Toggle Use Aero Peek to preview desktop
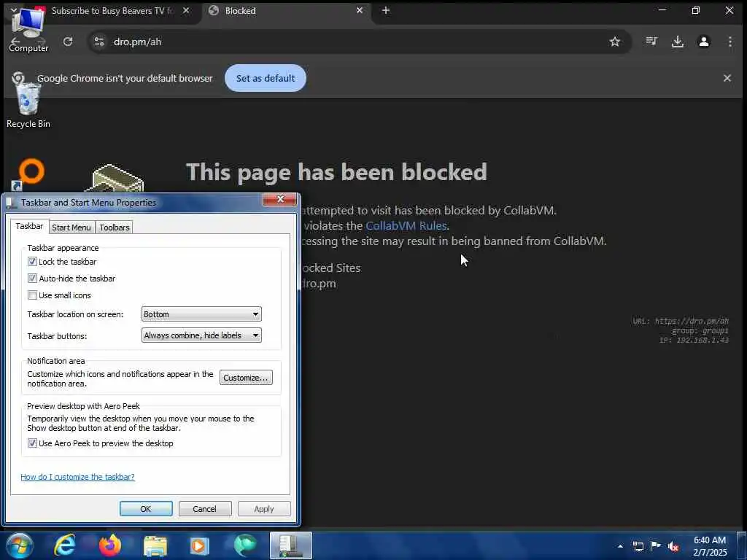The width and height of the screenshot is (747, 560). (x=32, y=443)
